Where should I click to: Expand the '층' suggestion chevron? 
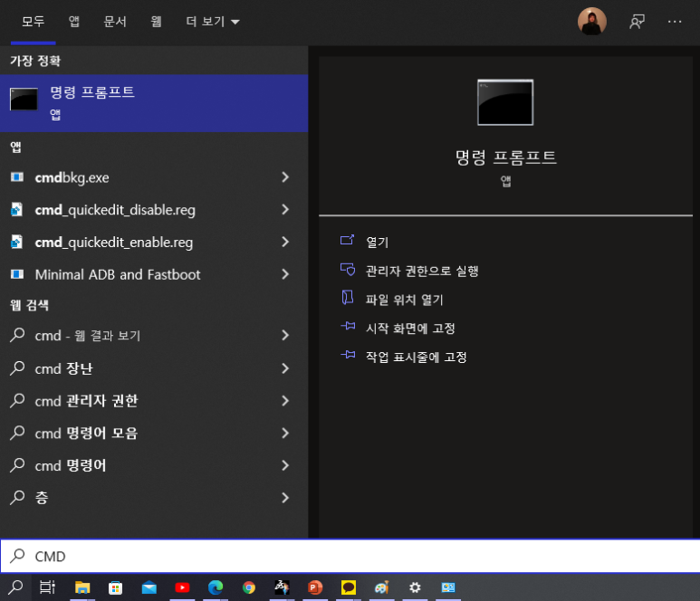click(x=285, y=498)
